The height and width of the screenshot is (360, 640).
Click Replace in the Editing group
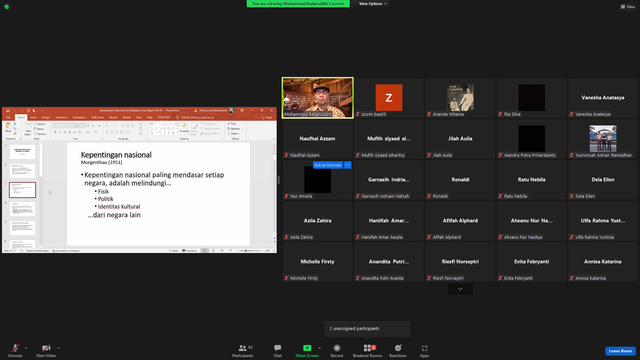click(234, 129)
